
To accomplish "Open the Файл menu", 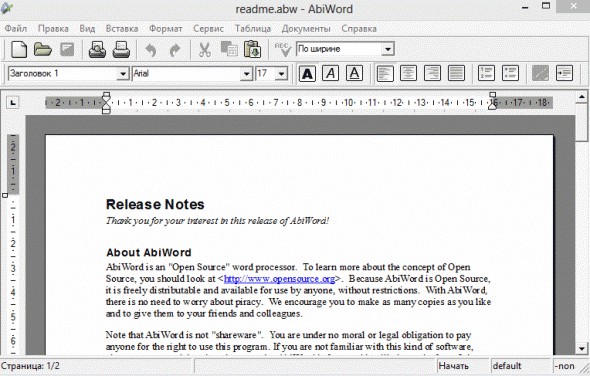I will (x=15, y=29).
